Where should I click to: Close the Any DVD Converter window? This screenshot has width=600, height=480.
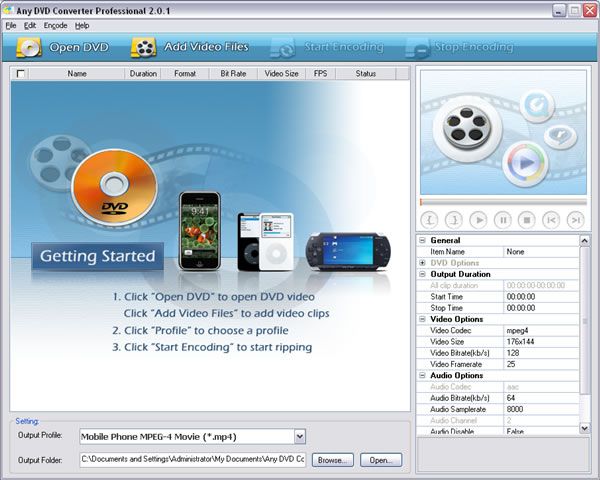590,11
